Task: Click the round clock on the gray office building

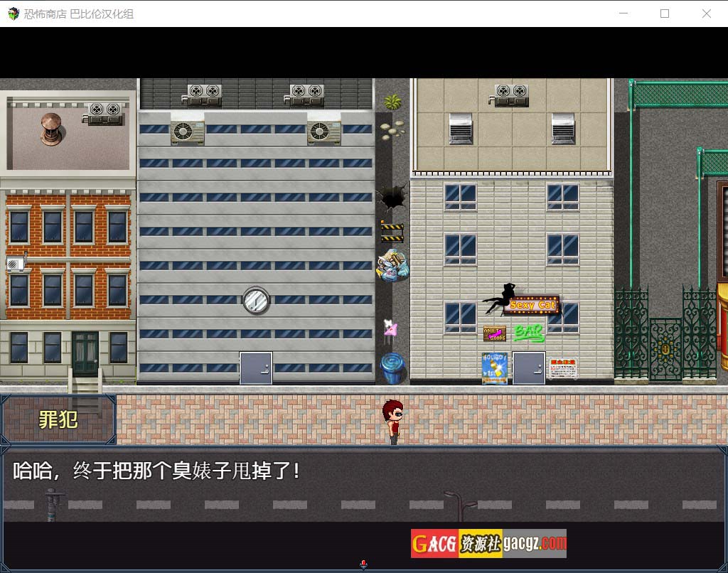Action: pos(255,301)
